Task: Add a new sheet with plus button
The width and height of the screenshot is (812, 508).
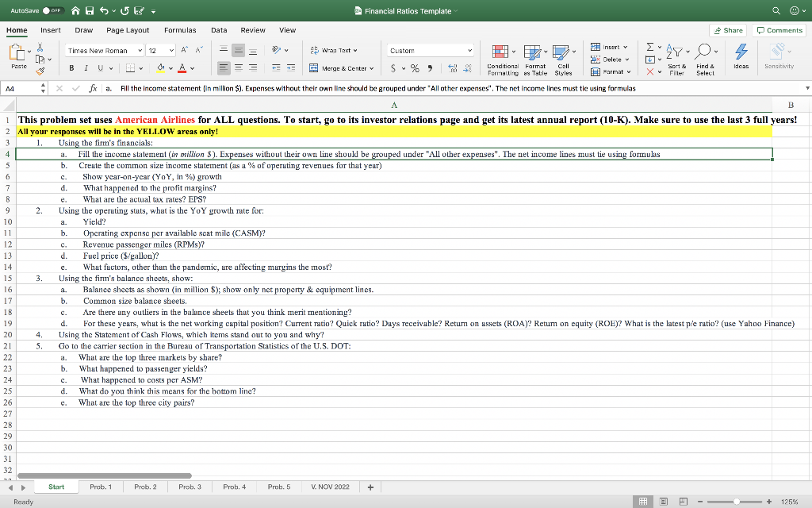Action: [x=370, y=487]
